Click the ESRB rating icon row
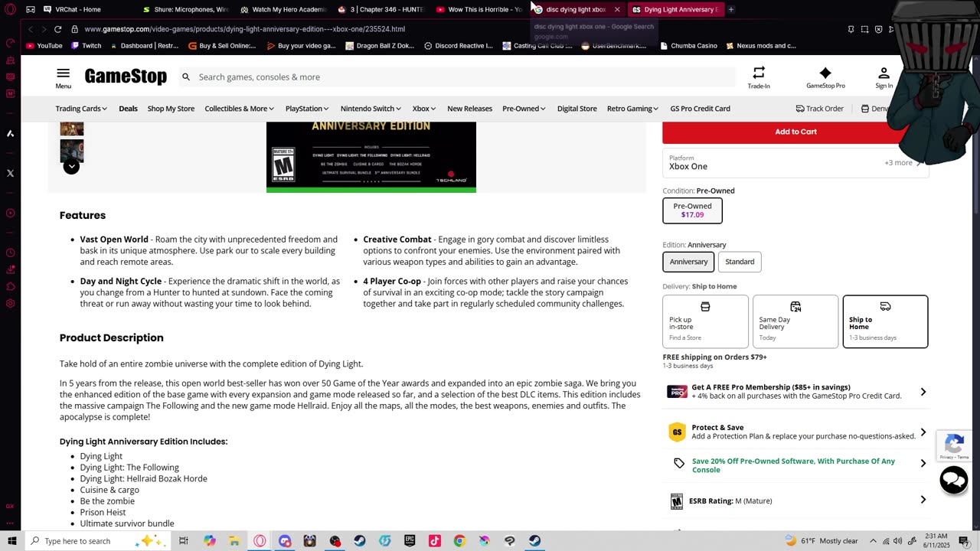 796,500
